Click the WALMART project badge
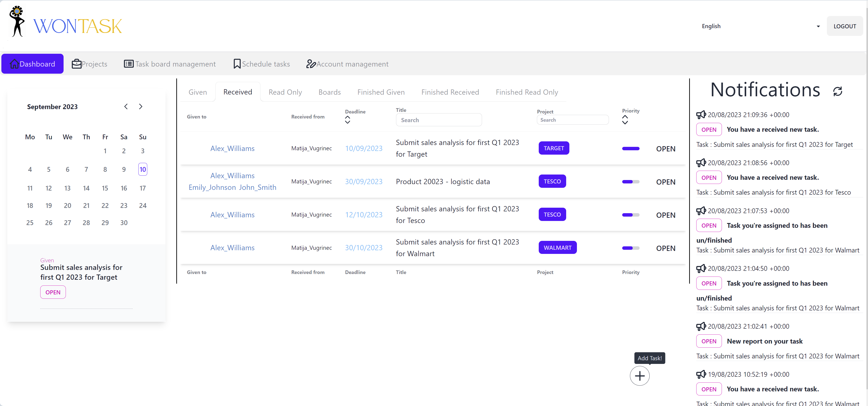The image size is (868, 406). click(557, 248)
